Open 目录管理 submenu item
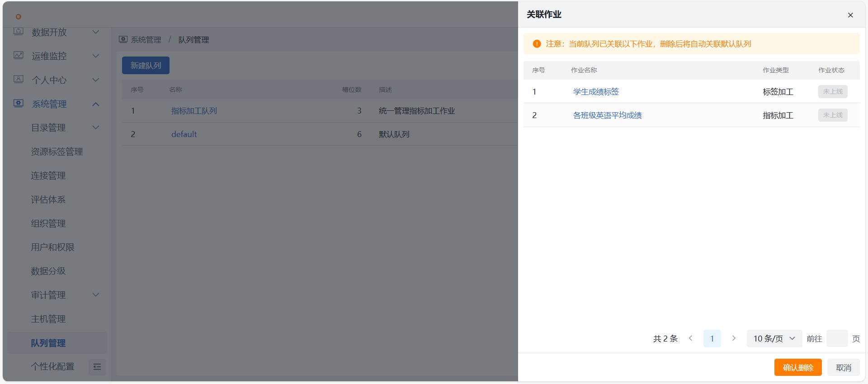Viewport: 868px width, 384px height. (x=48, y=128)
